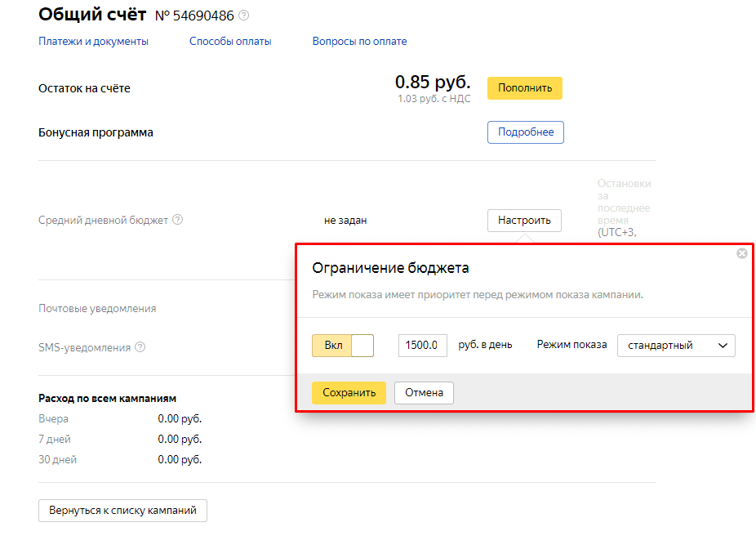Close the Ограничение бюджета popup

(742, 253)
